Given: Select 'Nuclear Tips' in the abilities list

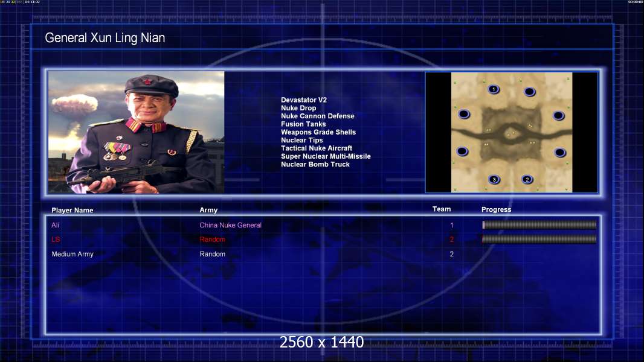Looking at the screenshot, I should pyautogui.click(x=302, y=140).
